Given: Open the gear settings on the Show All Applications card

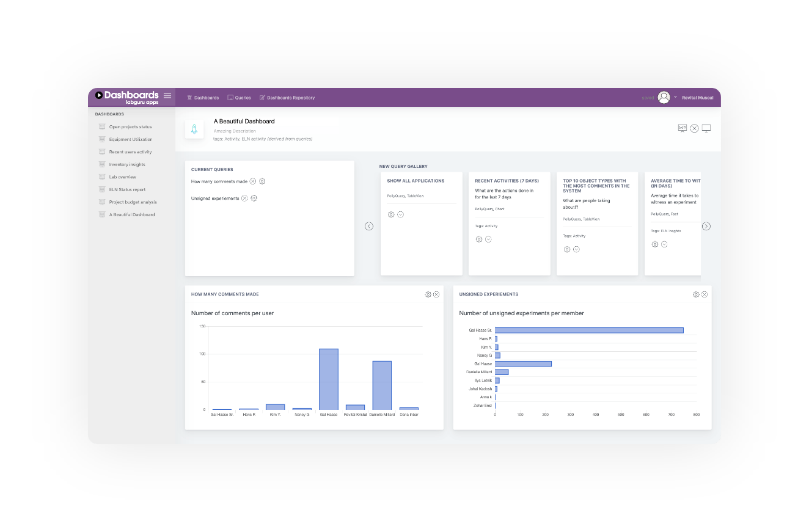Looking at the screenshot, I should [392, 214].
